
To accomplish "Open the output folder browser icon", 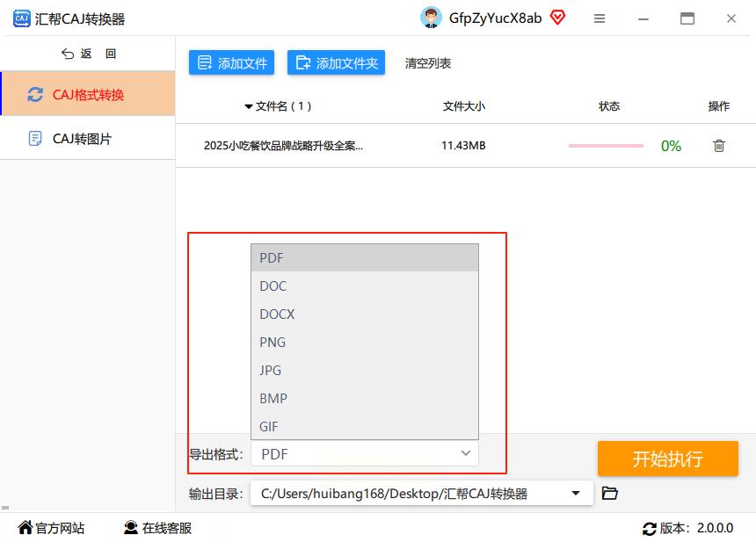I will coord(610,493).
